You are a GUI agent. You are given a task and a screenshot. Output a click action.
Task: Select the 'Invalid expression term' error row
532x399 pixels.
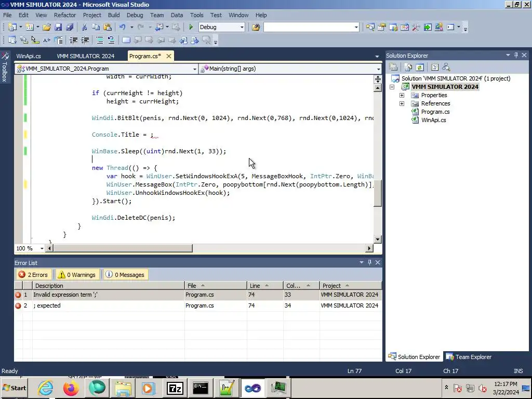tap(198, 295)
